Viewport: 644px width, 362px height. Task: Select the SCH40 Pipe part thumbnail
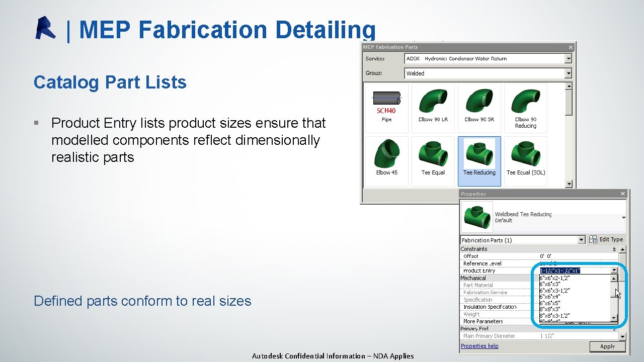[386, 108]
